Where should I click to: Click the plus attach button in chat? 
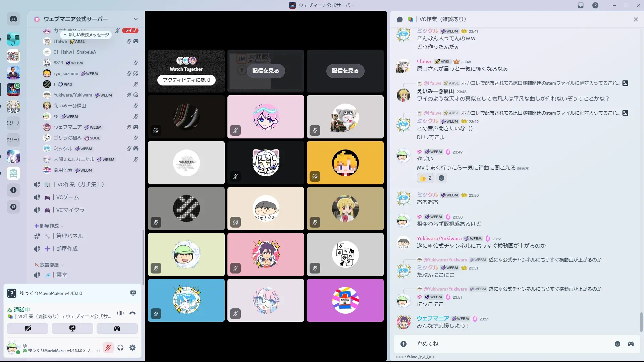pyautogui.click(x=404, y=344)
